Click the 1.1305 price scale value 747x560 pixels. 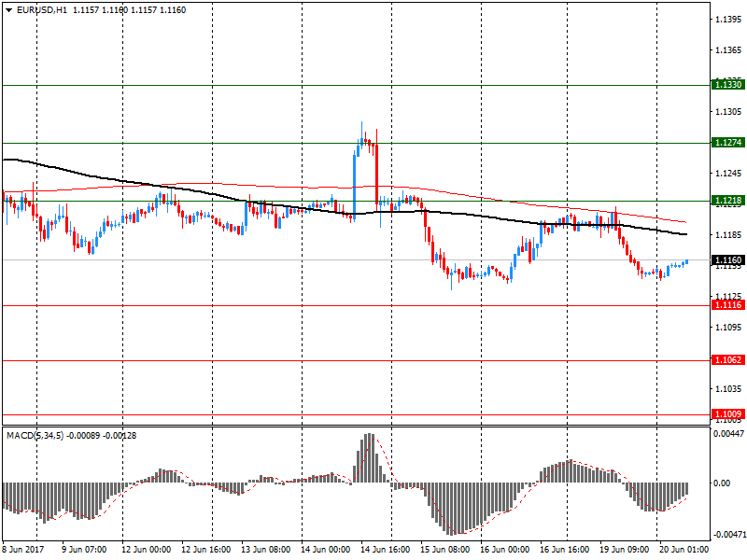728,112
